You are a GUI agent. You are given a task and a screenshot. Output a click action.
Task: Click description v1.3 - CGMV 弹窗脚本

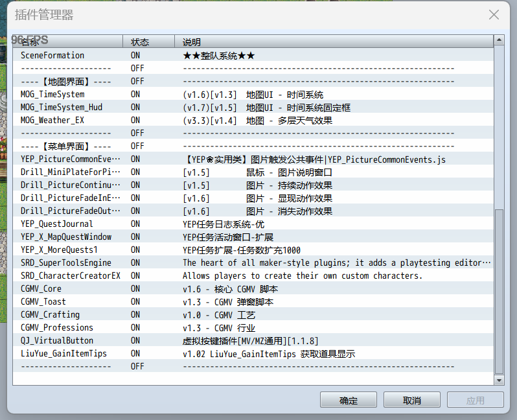pyautogui.click(x=228, y=302)
